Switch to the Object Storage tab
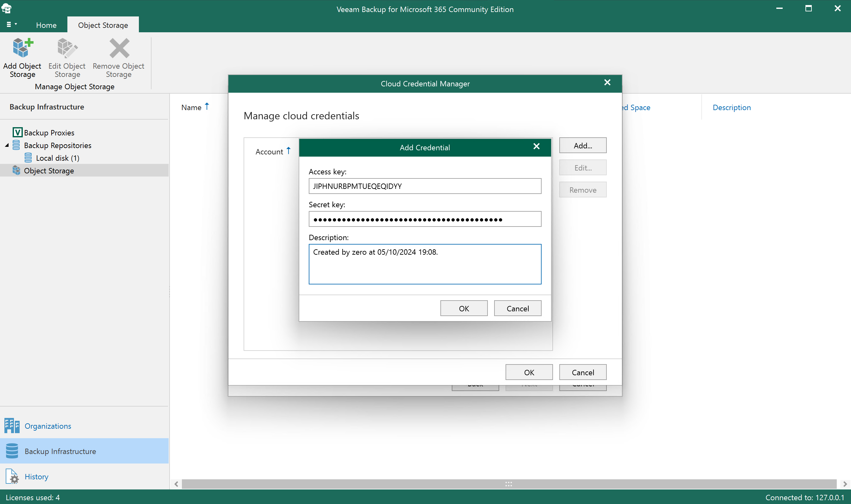Viewport: 851px width, 504px height. coord(103,25)
